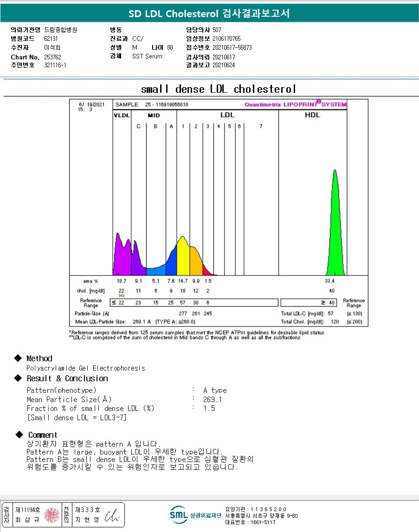This screenshot has width=419, height=532.
Task: Click reference limit '(≤ 130)'
Action: [355, 314]
